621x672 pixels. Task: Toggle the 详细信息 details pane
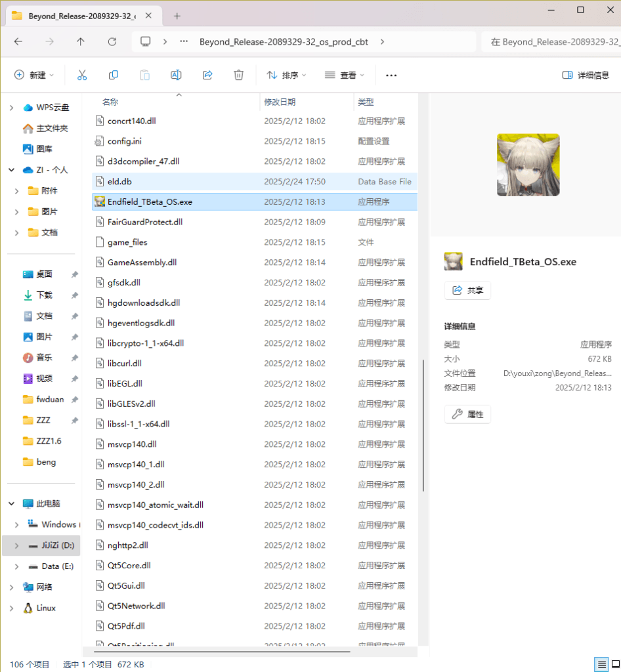click(x=586, y=75)
